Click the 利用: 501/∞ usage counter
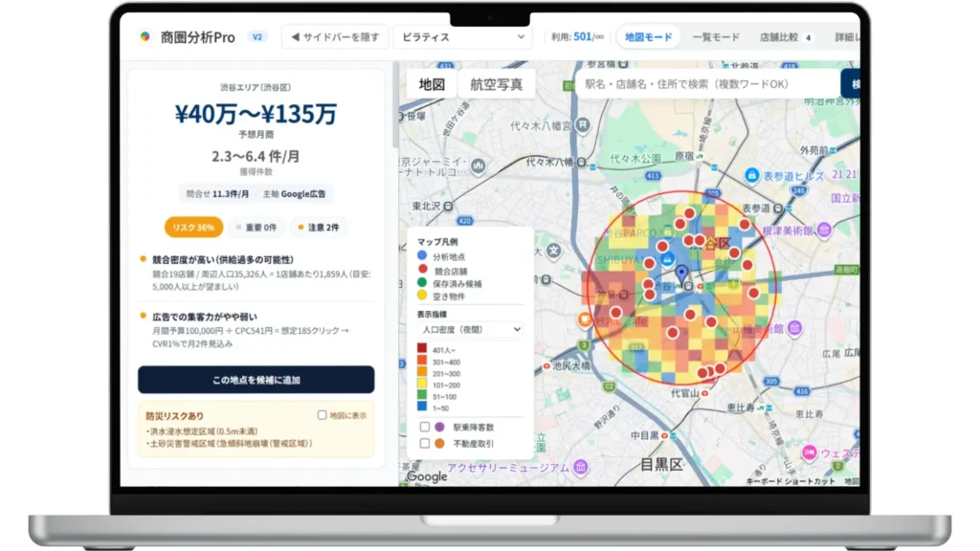980x551 pixels. 577,37
